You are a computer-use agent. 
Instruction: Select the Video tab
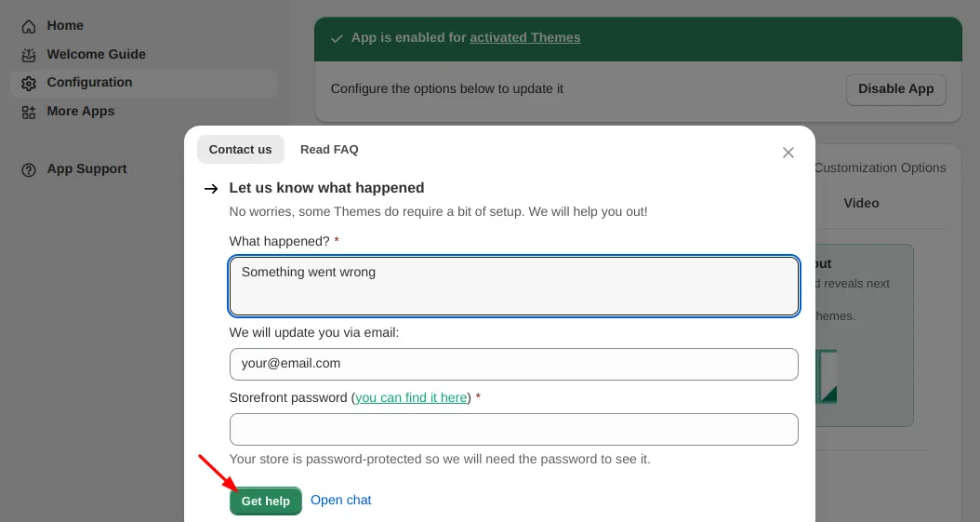coord(861,203)
